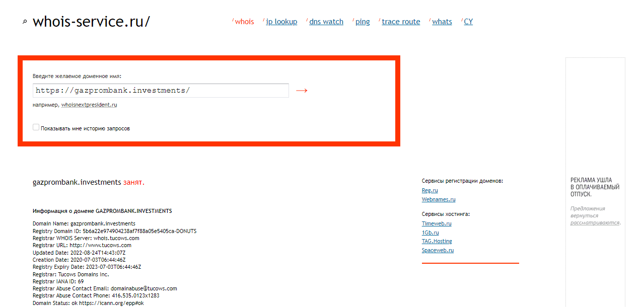
Task: Click the whoisnextpresident.ru example link
Action: [89, 105]
